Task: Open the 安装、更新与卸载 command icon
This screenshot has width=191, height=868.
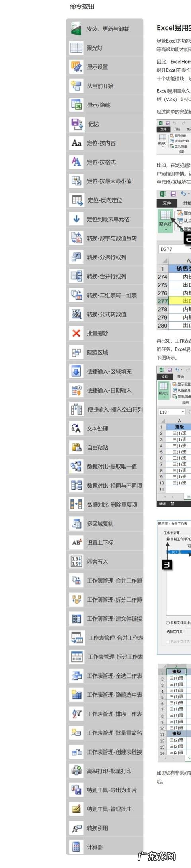Action: (x=76, y=29)
